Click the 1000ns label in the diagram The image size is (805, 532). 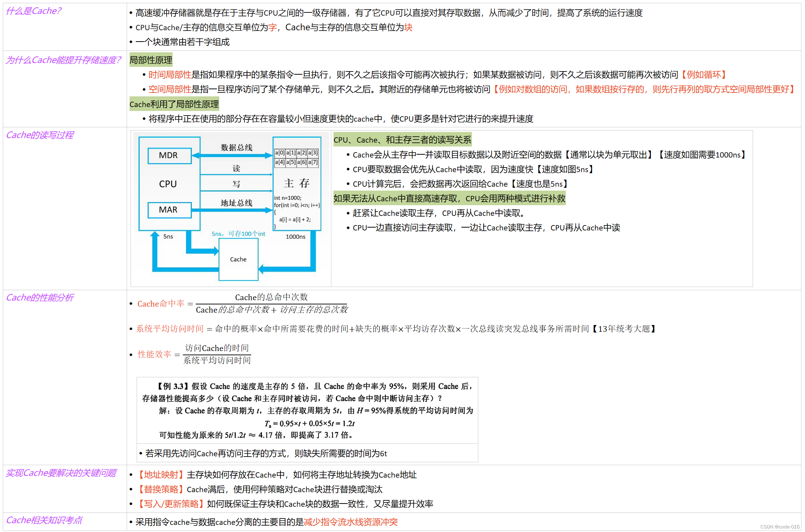(x=295, y=237)
